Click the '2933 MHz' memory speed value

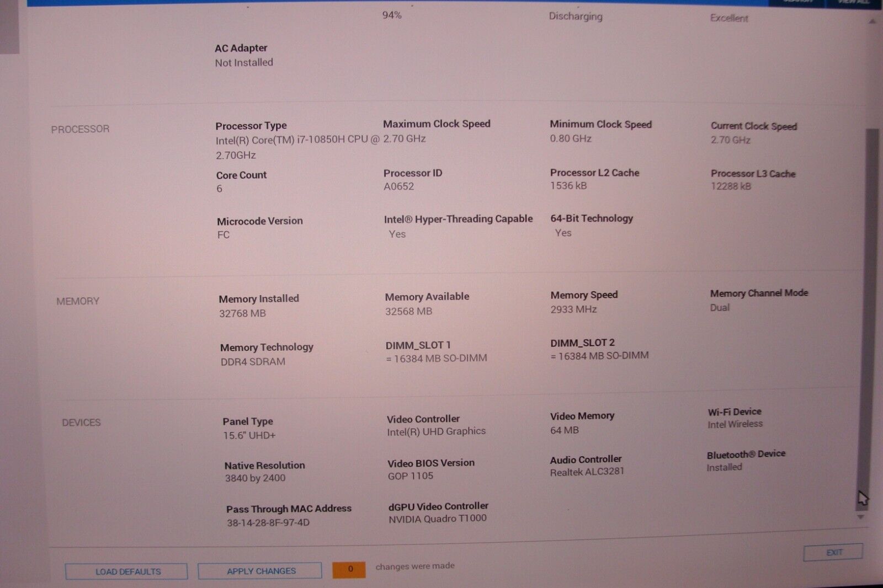(573, 309)
